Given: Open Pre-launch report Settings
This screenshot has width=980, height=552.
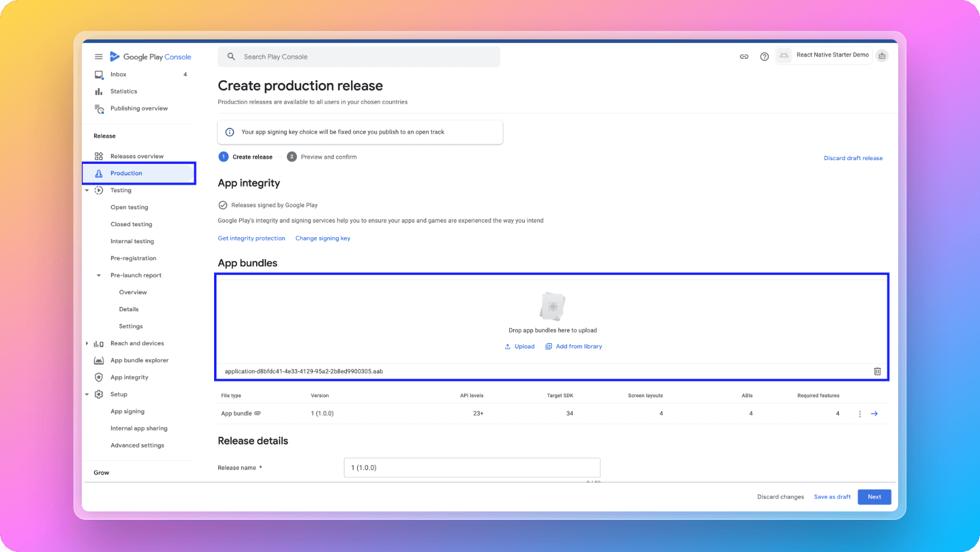Looking at the screenshot, I should (131, 326).
